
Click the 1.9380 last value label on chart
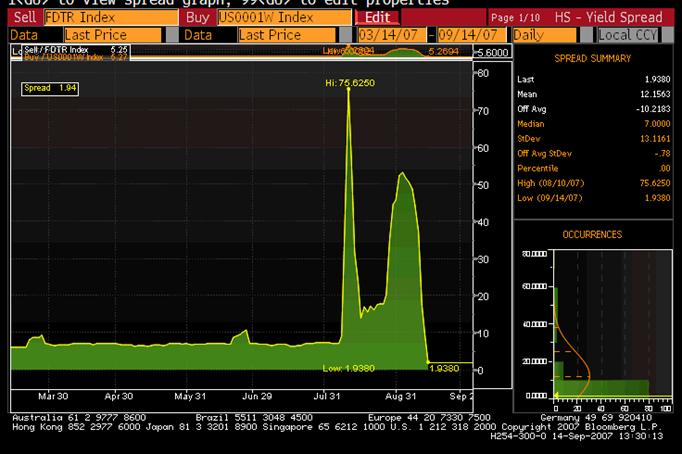click(x=444, y=368)
